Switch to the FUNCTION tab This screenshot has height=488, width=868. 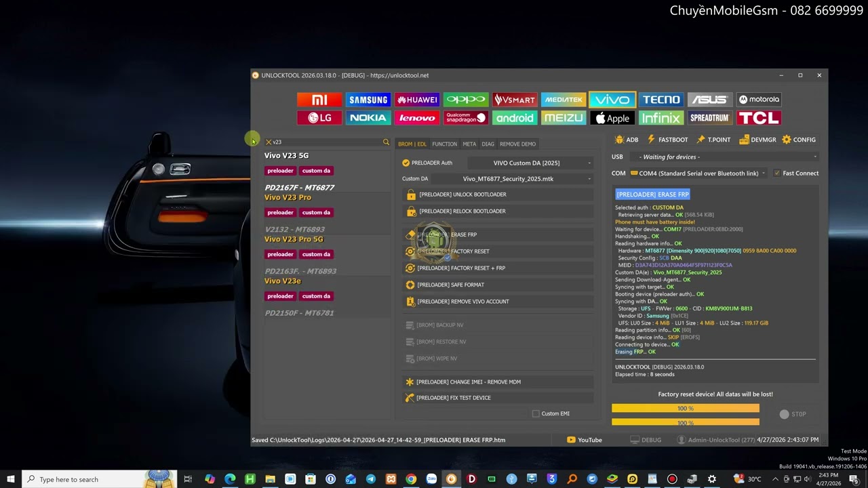[x=444, y=144]
